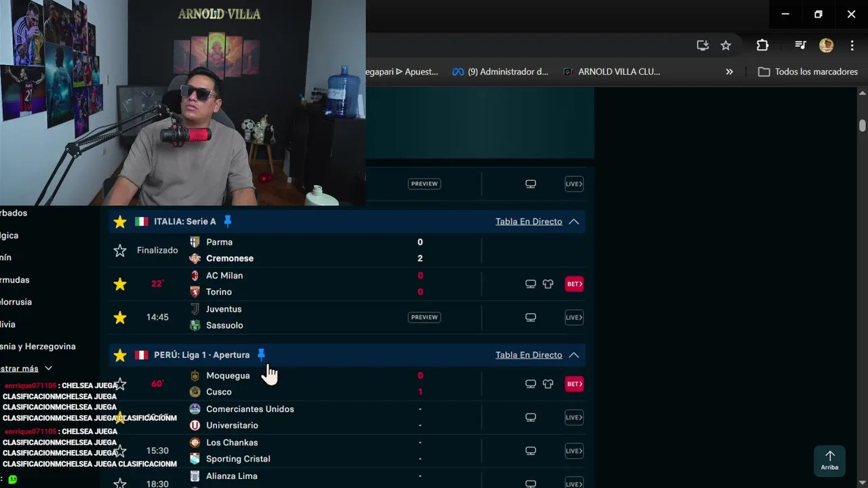Click the 'Arriba' back-to-top button
868x488 pixels.
point(829,460)
